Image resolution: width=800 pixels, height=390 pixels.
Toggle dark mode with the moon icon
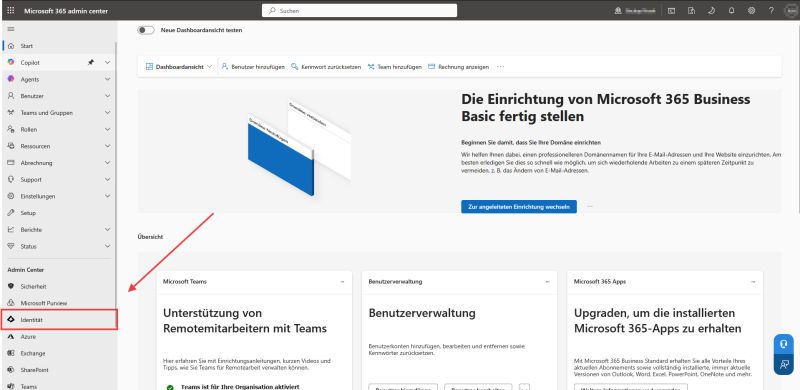(x=712, y=11)
